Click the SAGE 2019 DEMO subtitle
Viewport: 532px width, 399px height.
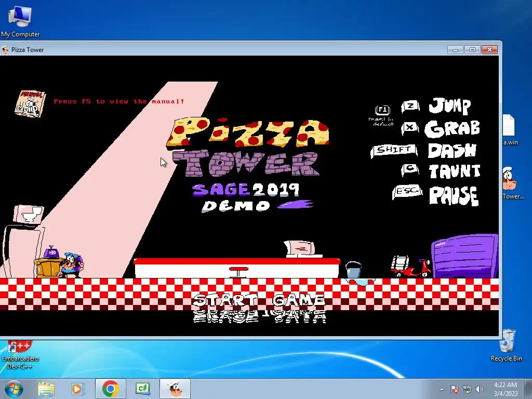coord(253,197)
